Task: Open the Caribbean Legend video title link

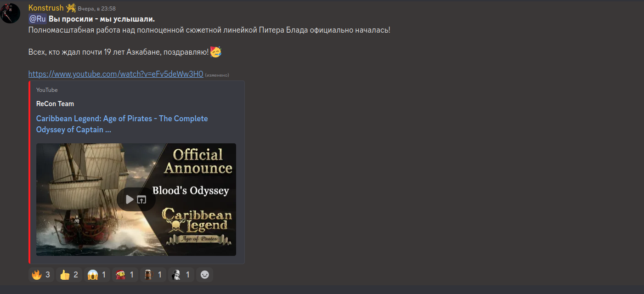Action: pos(122,124)
